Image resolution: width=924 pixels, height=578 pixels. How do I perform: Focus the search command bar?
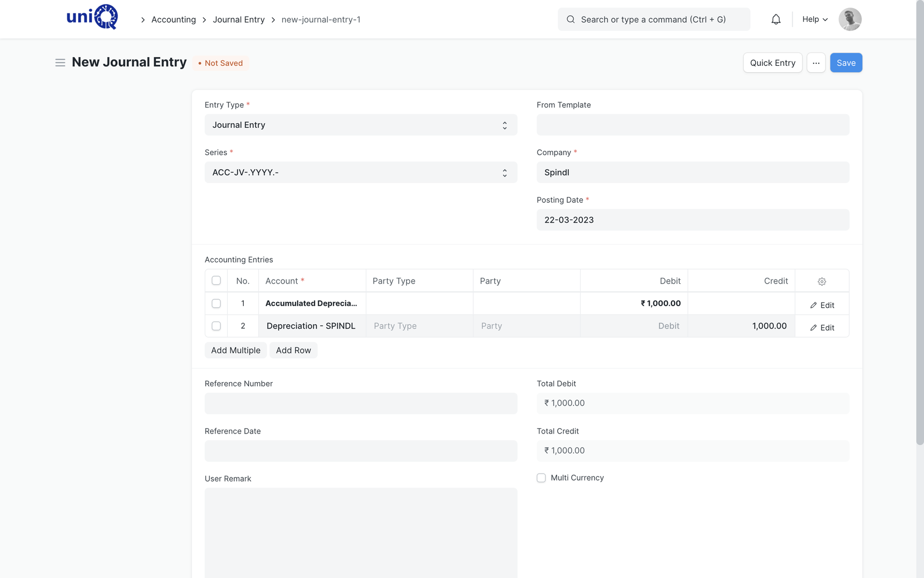(654, 19)
